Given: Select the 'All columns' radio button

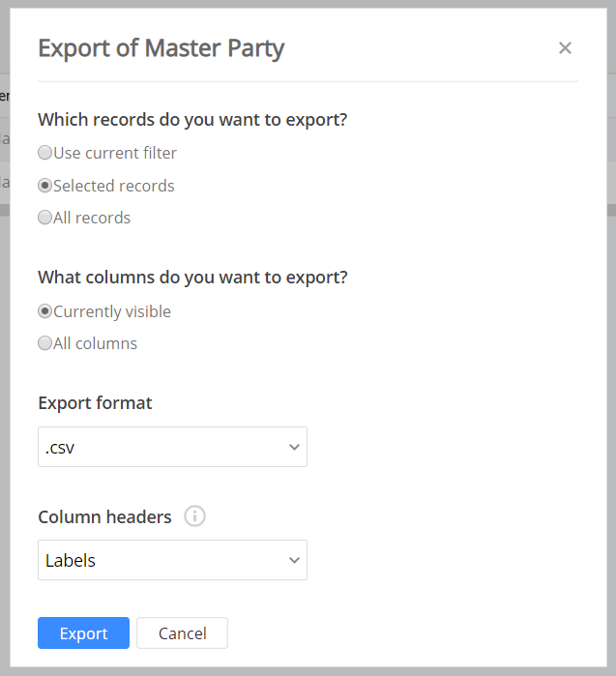Looking at the screenshot, I should (x=45, y=343).
